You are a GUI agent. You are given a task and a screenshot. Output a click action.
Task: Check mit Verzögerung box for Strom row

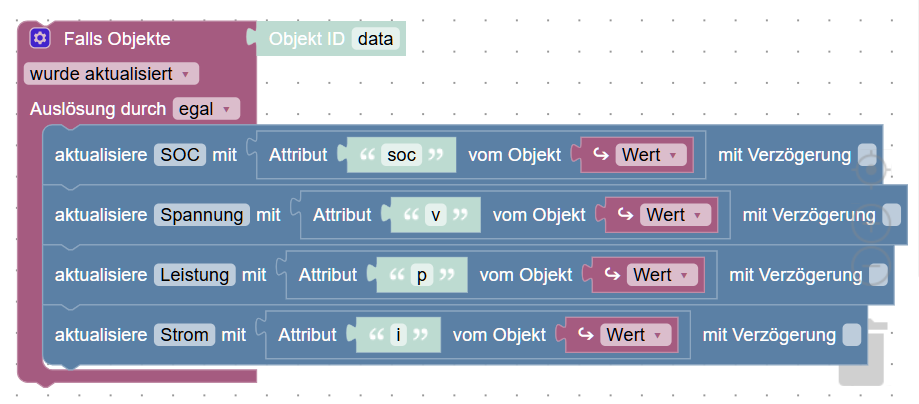point(851,335)
